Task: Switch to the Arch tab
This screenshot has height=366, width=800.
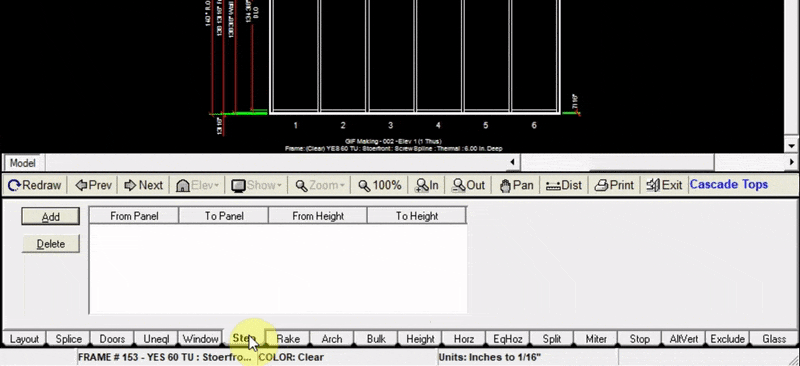Action: [332, 339]
